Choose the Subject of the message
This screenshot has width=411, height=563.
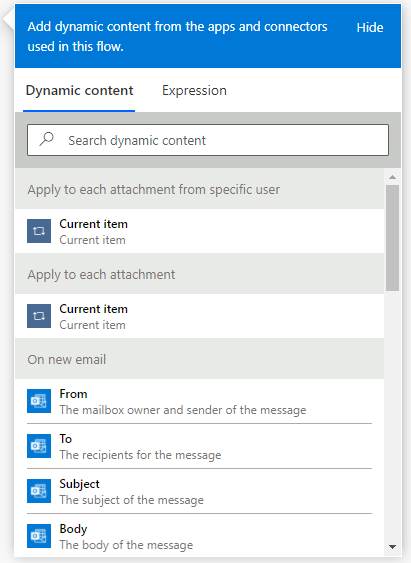200,491
